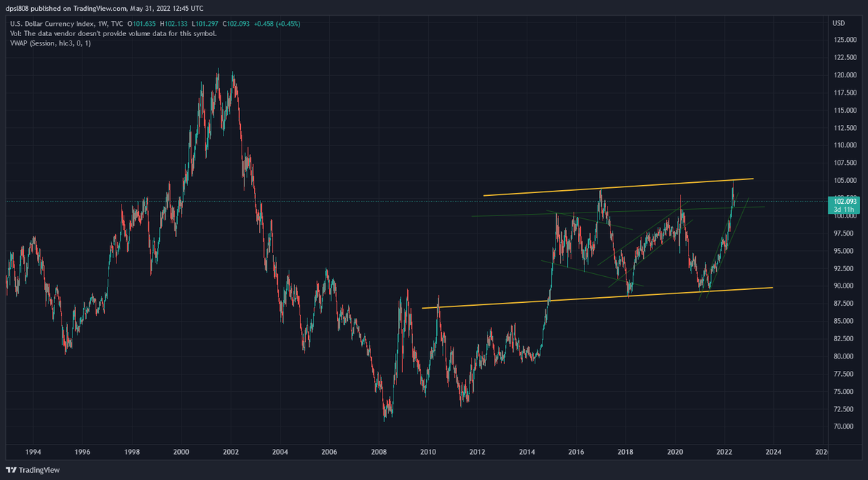Select the lower yellow channel trendline
This screenshot has width=868, height=480.
coord(597,298)
